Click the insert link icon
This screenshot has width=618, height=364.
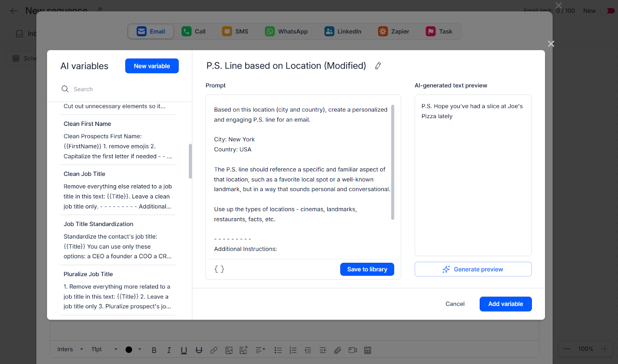tap(214, 350)
